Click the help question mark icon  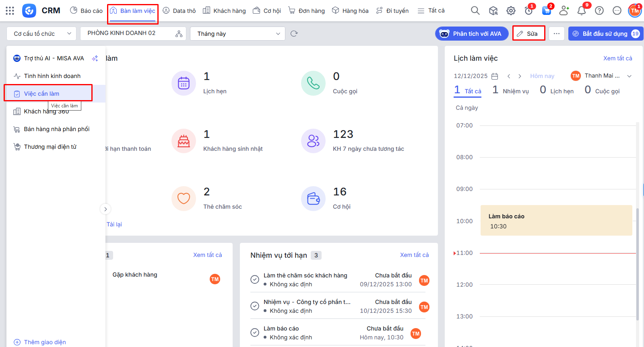click(x=599, y=11)
